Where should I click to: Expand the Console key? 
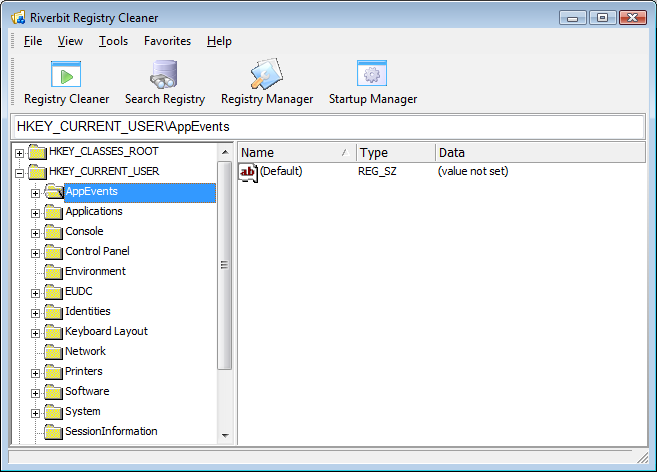(x=36, y=233)
